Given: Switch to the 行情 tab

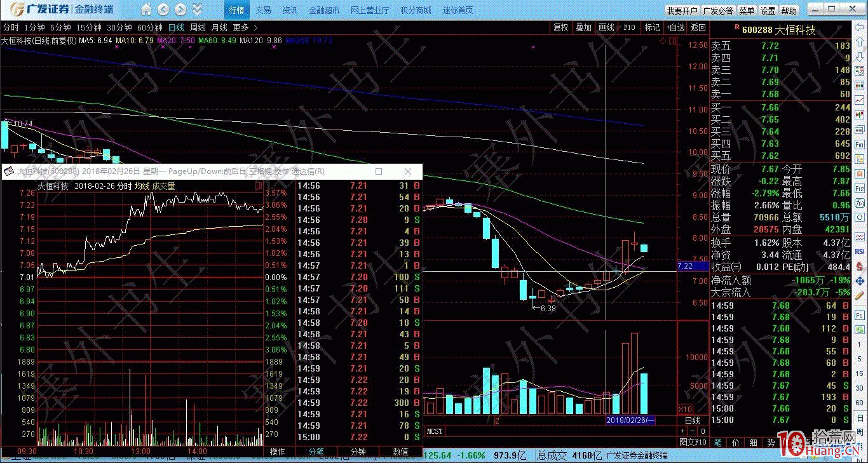Looking at the screenshot, I should (x=236, y=10).
